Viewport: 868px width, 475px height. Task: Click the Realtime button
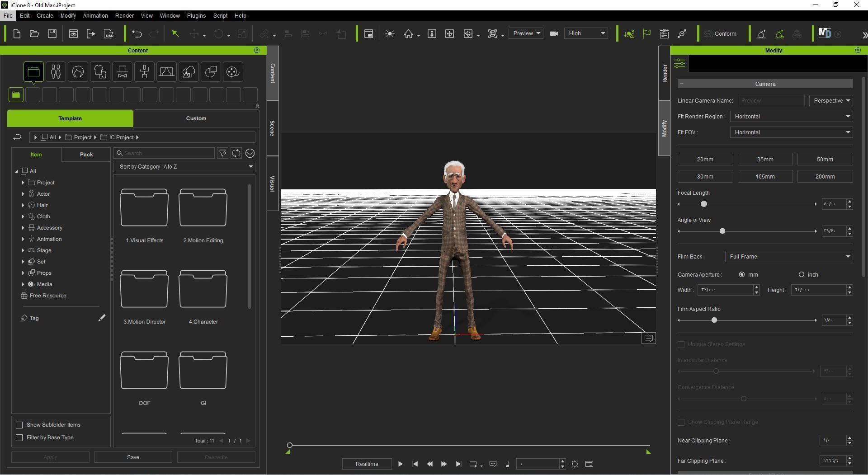(367, 464)
